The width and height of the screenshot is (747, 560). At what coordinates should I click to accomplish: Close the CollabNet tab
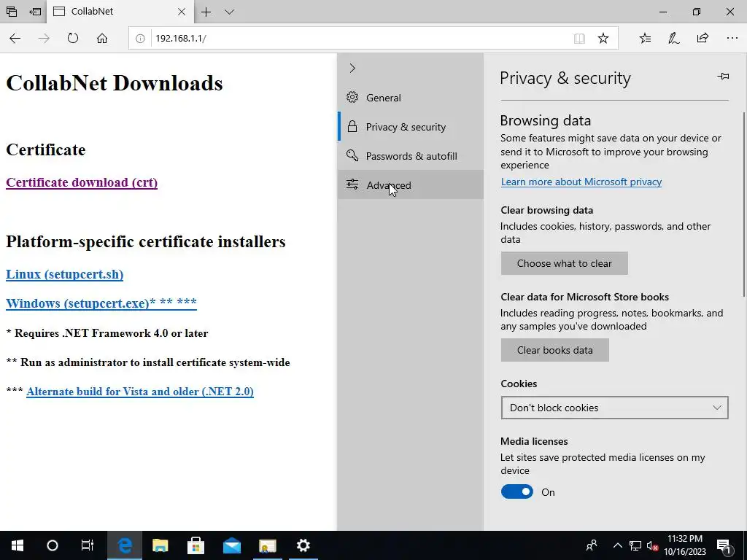pos(182,12)
